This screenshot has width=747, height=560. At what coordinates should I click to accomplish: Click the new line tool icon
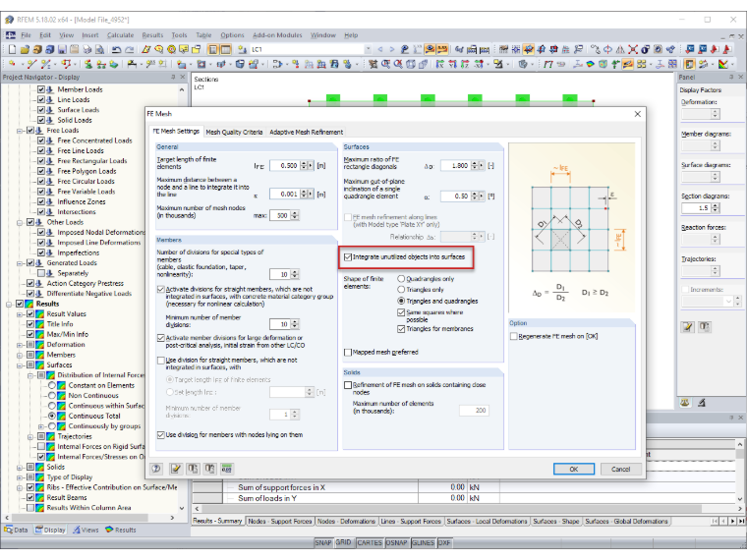coord(31,64)
